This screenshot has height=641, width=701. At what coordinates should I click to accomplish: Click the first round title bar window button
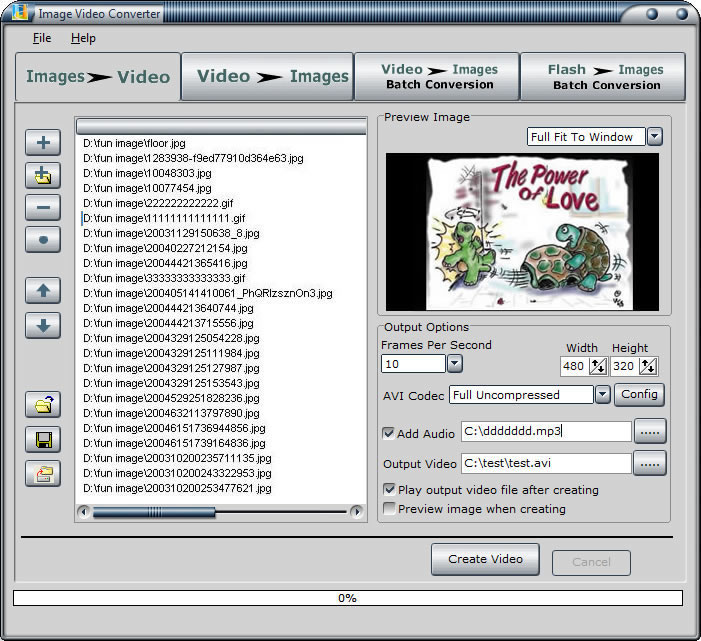point(652,14)
